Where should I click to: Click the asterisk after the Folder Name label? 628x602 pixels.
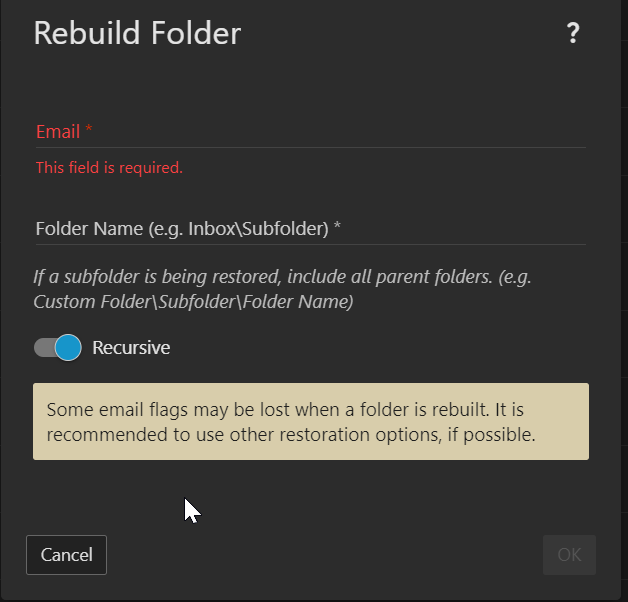click(x=338, y=228)
